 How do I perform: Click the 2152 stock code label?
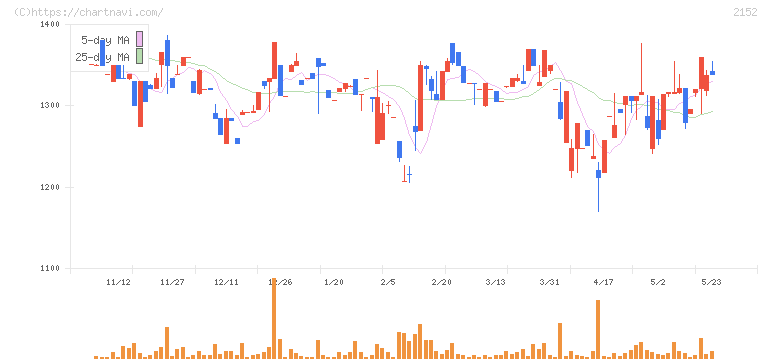[x=745, y=12]
